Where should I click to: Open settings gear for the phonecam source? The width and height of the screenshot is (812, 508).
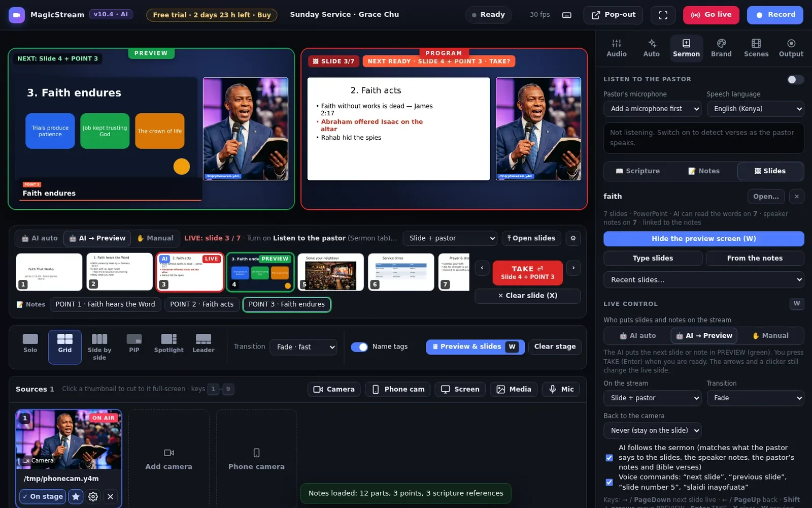tap(93, 496)
